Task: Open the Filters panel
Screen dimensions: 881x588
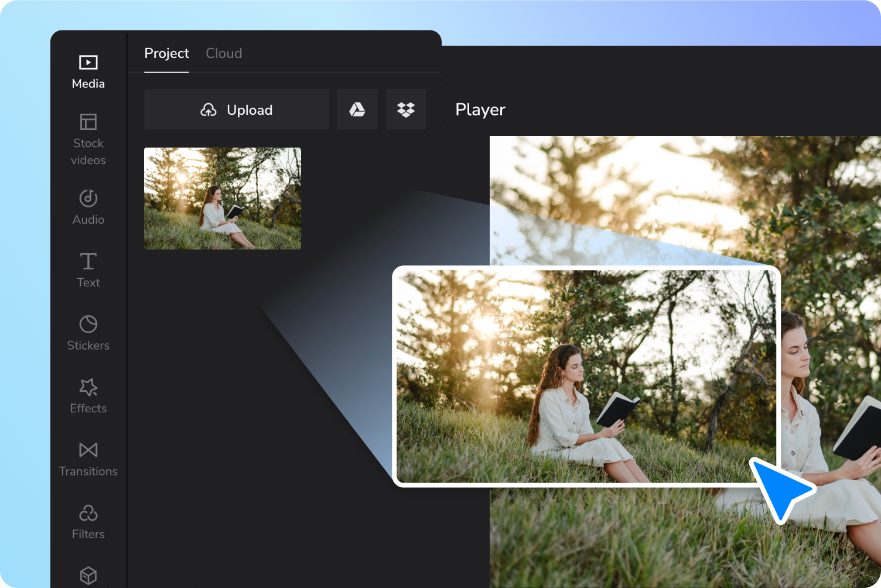Action: (x=88, y=522)
